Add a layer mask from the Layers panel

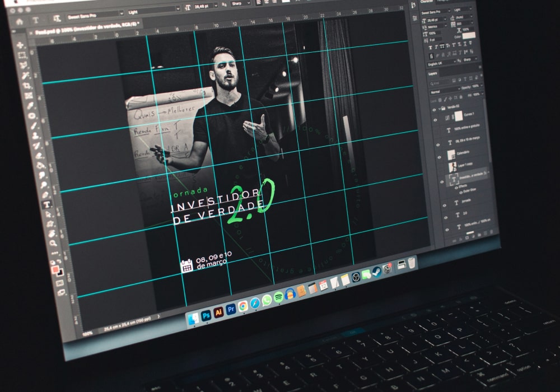(x=467, y=238)
